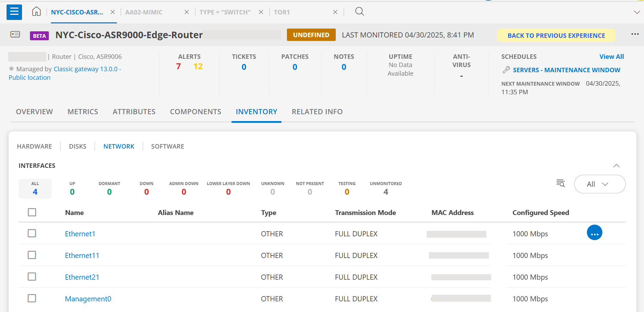Go to the home icon
The height and width of the screenshot is (312, 644).
tap(36, 12)
